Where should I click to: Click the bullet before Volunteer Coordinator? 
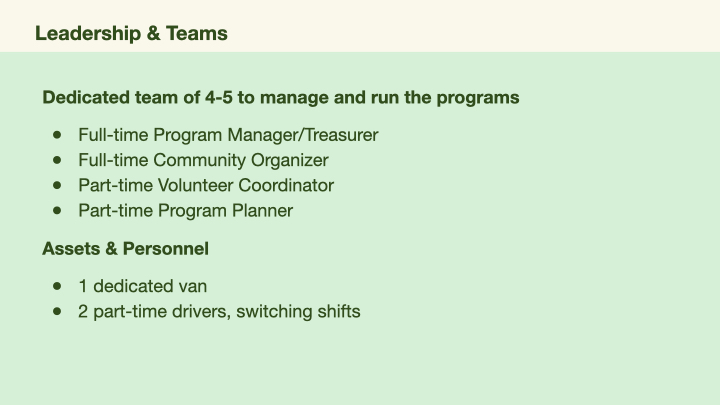pos(57,185)
